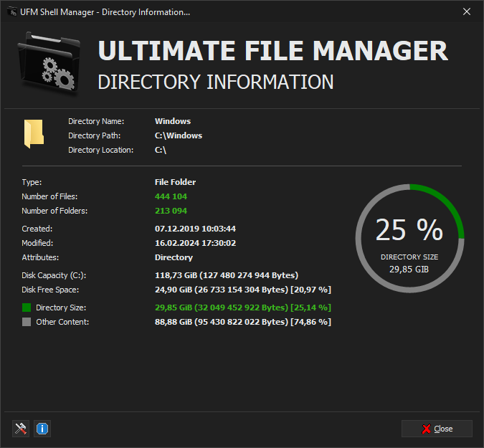Click the DIRECTORY INFORMATION subtitle
This screenshot has height=448, width=484.
pyautogui.click(x=215, y=82)
